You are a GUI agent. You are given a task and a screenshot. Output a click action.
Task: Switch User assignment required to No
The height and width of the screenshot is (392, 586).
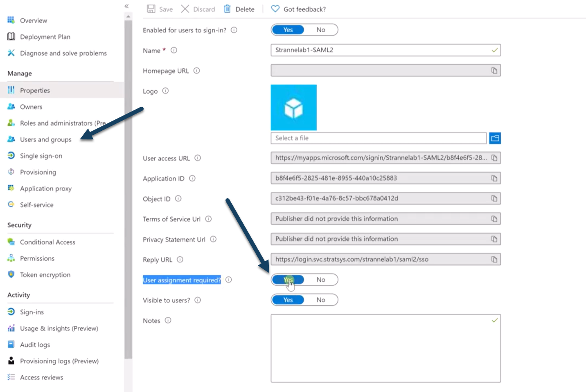click(321, 280)
